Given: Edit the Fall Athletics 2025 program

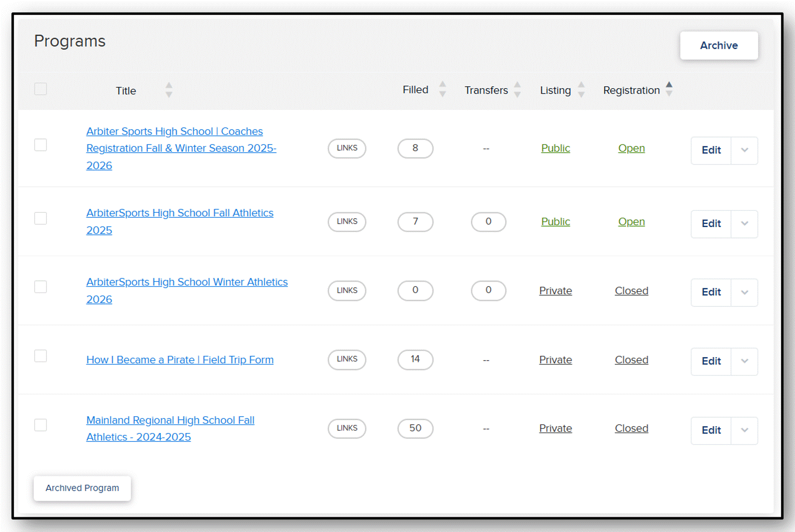Looking at the screenshot, I should [711, 224].
